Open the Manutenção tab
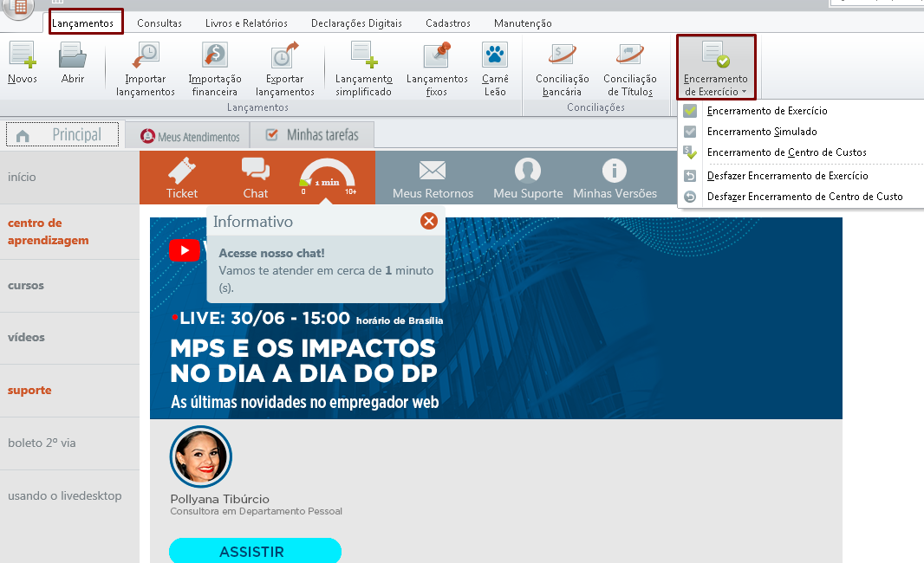Viewport: 924px width, 563px height. point(523,23)
